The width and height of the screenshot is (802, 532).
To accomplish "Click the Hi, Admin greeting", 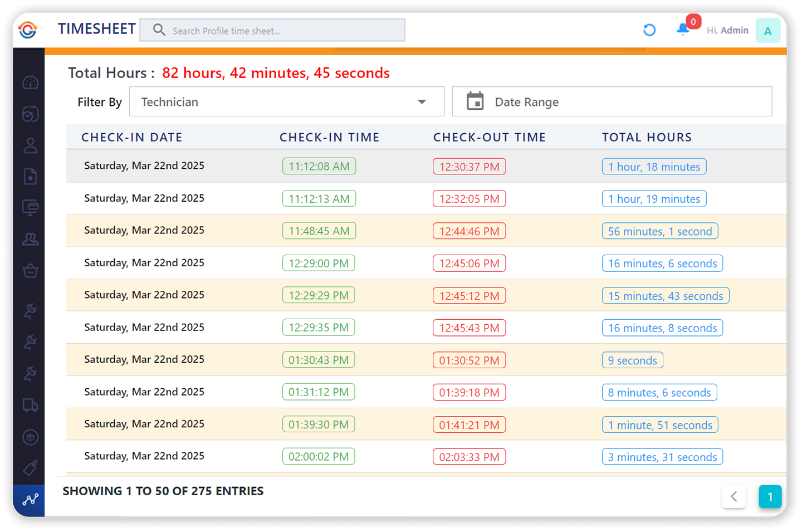I will coord(727,30).
